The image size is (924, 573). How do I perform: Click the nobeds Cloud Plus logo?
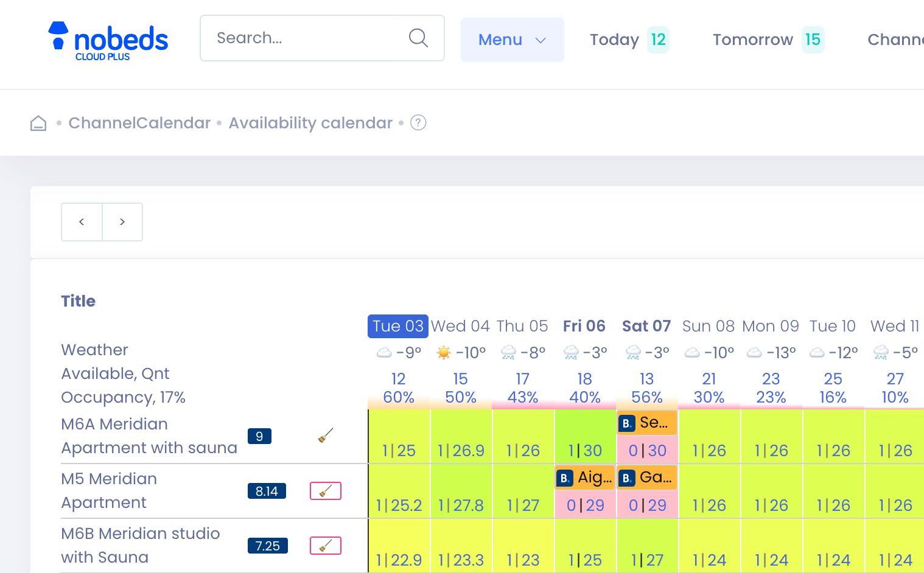click(108, 40)
